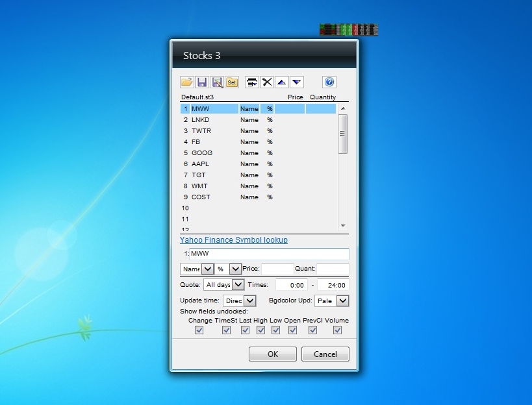Select empty row 10 in the list
Screen dimensions: 532x405
click(x=258, y=208)
